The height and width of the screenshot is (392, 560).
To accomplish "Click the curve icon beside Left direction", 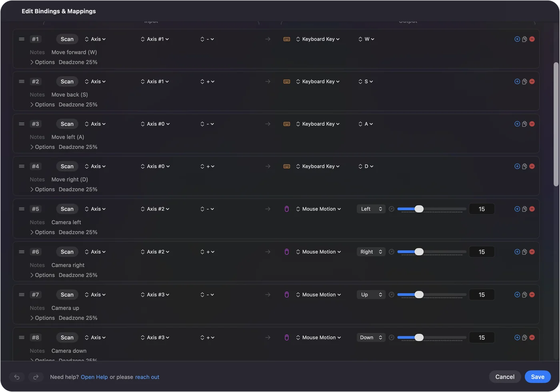I will tap(392, 209).
